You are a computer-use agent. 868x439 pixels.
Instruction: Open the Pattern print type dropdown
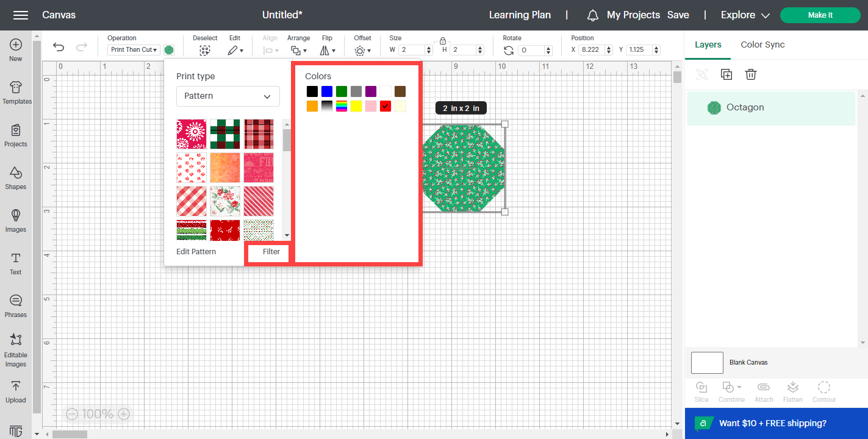pyautogui.click(x=228, y=96)
